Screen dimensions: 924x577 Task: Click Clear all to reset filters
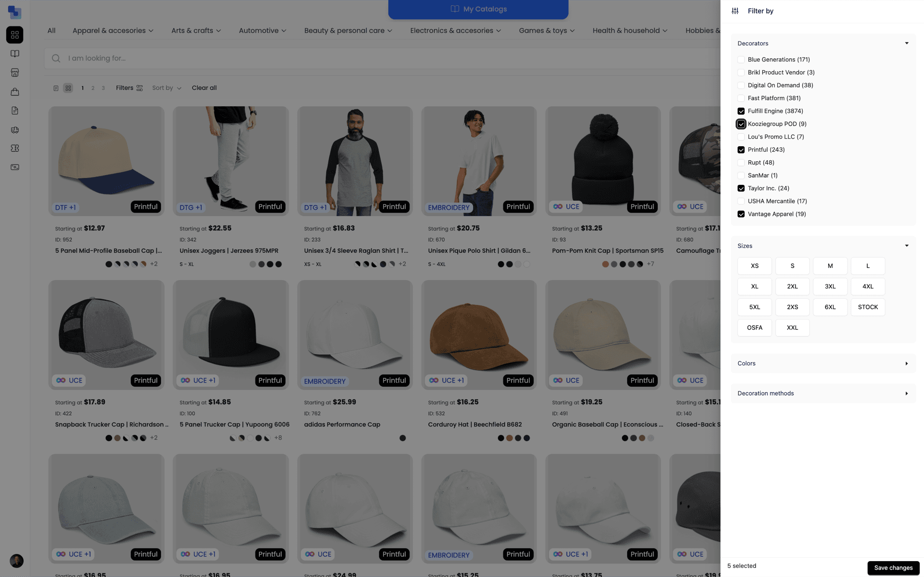coord(204,88)
